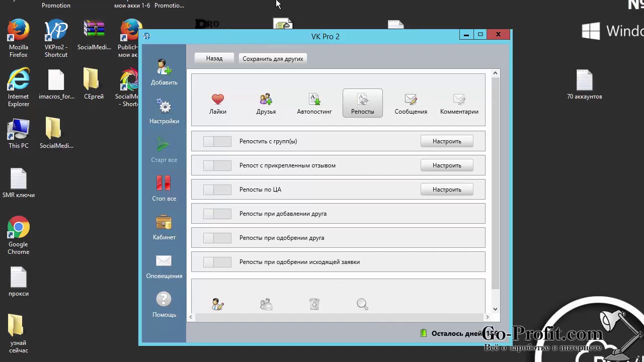Select VKPro2 - Shortcut desktop icon
The image size is (644, 362).
(56, 39)
